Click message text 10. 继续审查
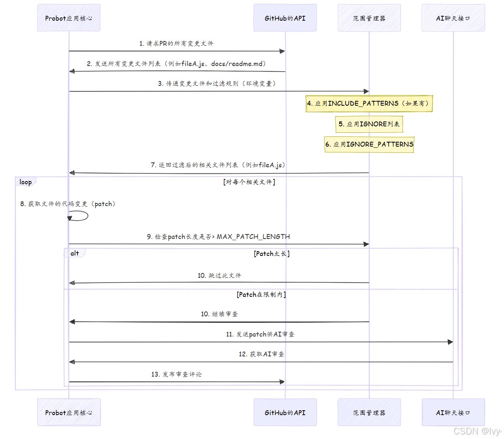504x439 pixels. pos(219,314)
